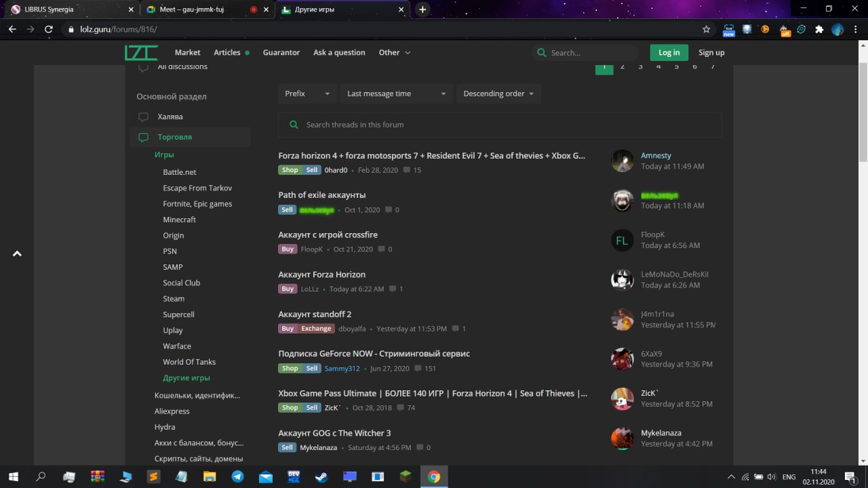Open a new browser tab

click(x=422, y=9)
